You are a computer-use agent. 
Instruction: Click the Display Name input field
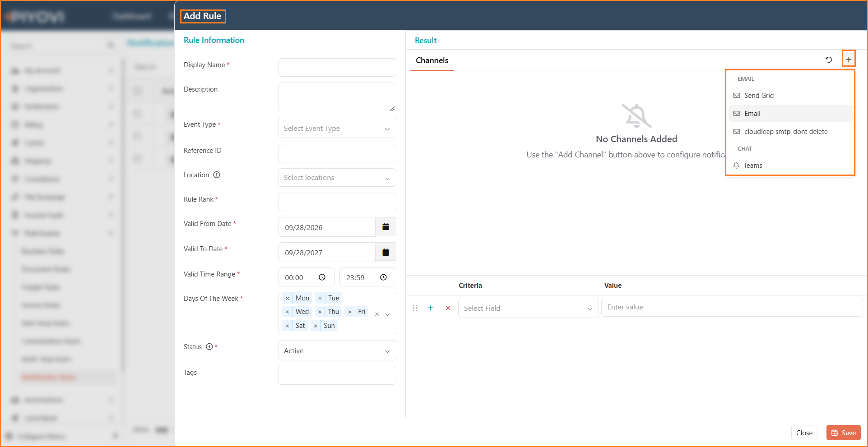point(337,67)
